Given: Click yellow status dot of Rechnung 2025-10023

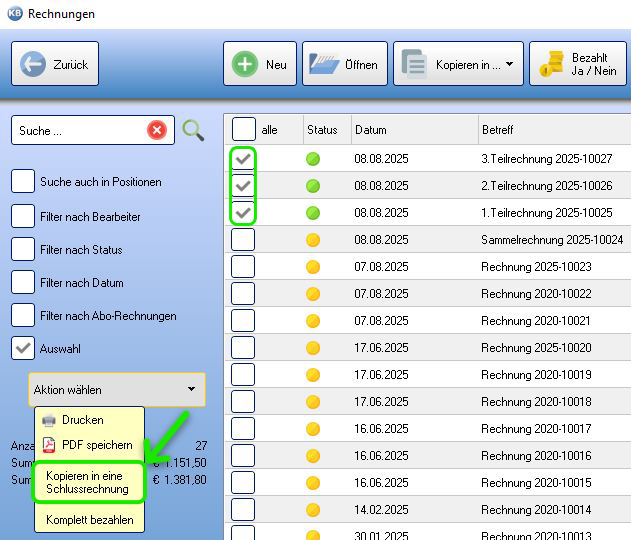Looking at the screenshot, I should tap(313, 267).
